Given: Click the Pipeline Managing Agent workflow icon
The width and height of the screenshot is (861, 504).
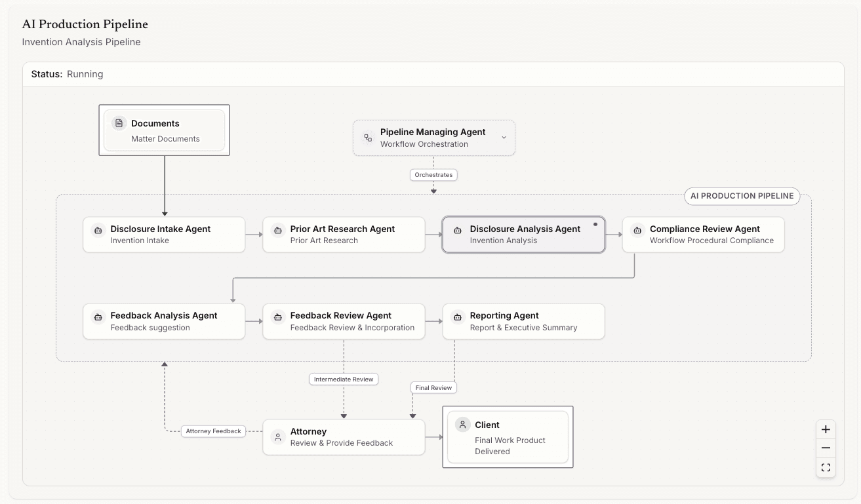Looking at the screenshot, I should coord(368,138).
